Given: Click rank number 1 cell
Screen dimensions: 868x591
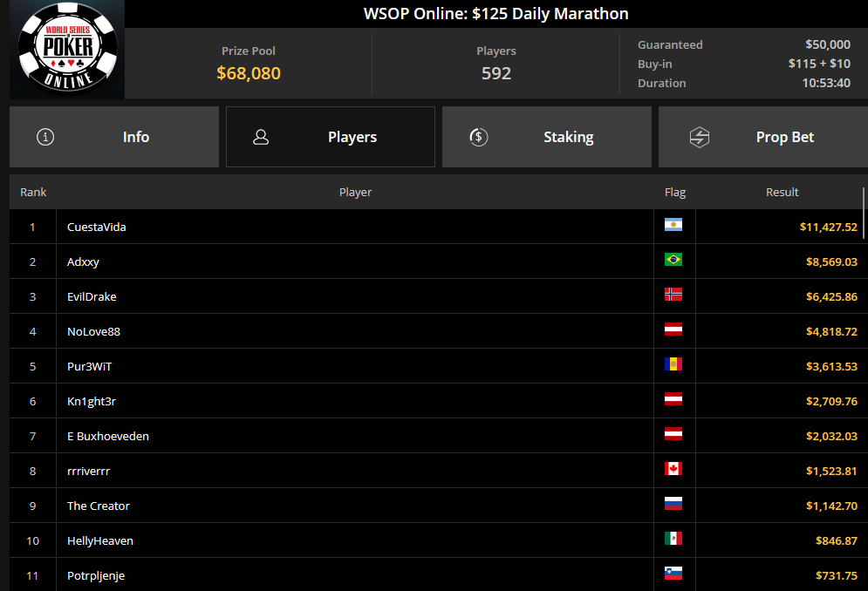Looking at the screenshot, I should click(32, 227).
